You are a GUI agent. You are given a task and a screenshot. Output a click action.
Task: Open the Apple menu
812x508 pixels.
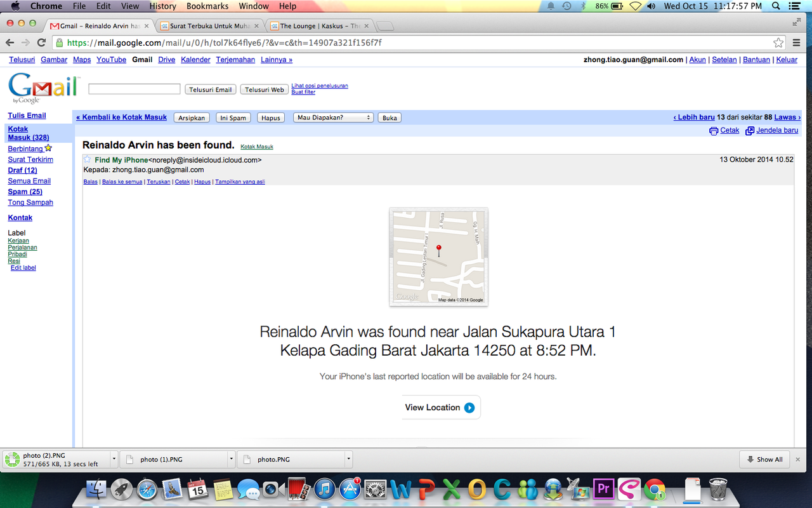pyautogui.click(x=15, y=6)
